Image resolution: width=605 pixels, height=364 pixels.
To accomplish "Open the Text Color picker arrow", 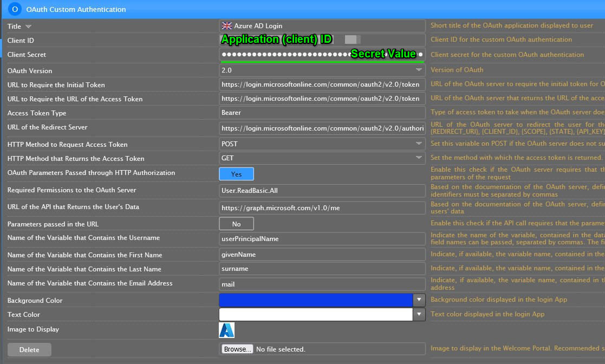I will coord(419,315).
